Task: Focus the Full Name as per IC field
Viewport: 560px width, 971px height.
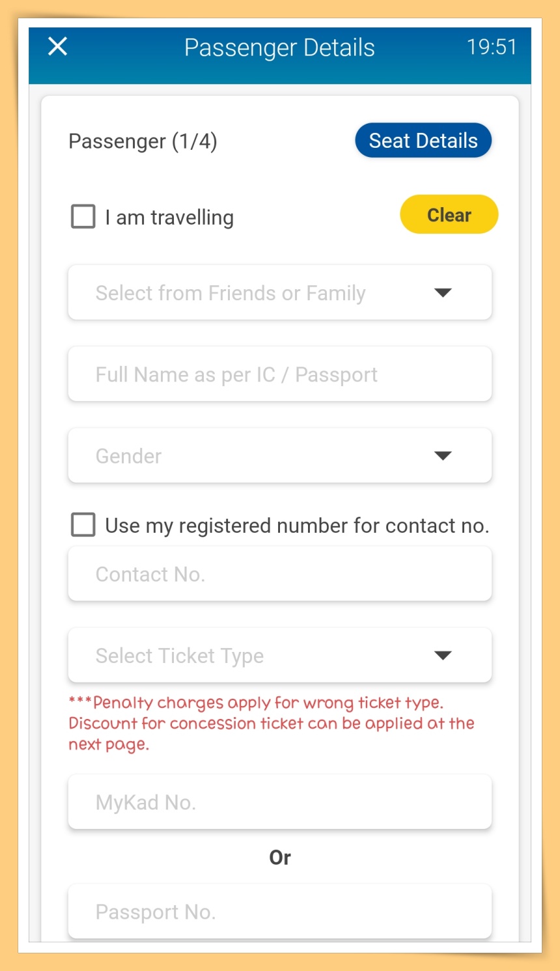Action: pos(280,374)
